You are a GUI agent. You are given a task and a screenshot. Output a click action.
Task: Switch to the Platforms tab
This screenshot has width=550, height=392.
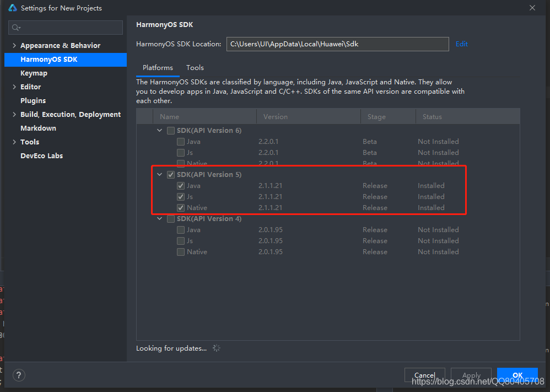tap(158, 68)
